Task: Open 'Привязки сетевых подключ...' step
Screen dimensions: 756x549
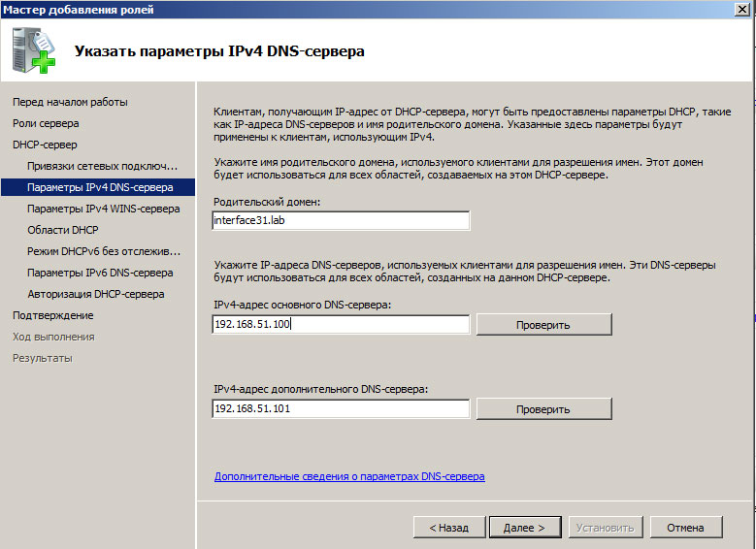Action: click(102, 166)
